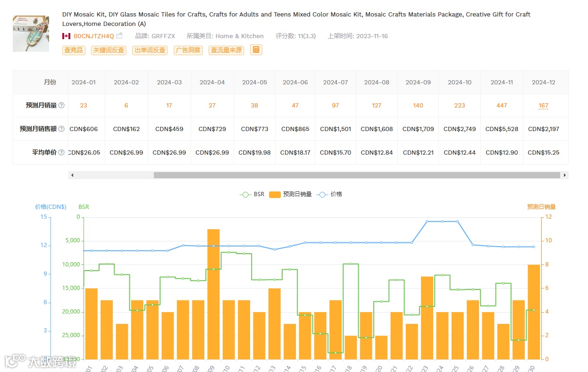This screenshot has width=588, height=372.
Task: Click the 月份 row header
Action: (x=50, y=82)
